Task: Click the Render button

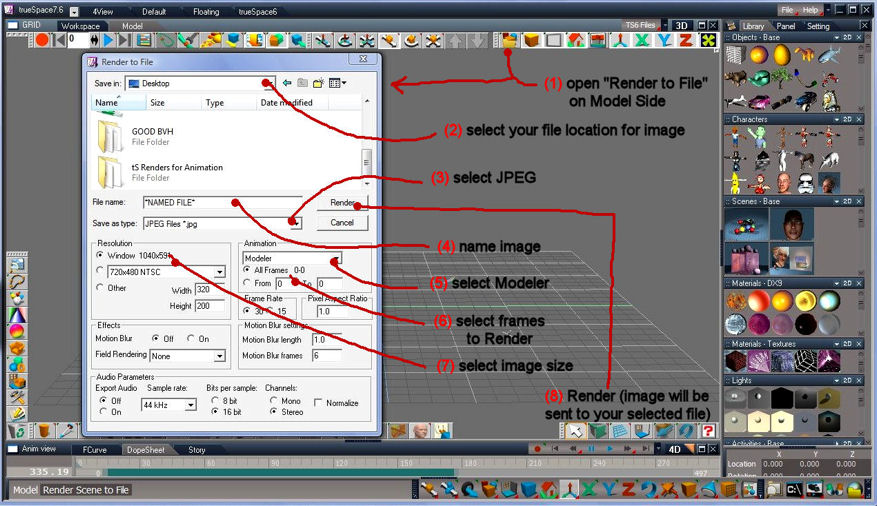Action: pyautogui.click(x=342, y=202)
